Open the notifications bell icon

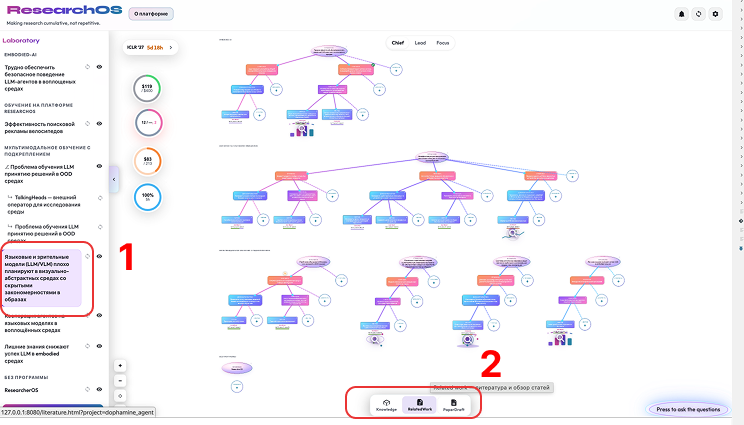pos(681,14)
